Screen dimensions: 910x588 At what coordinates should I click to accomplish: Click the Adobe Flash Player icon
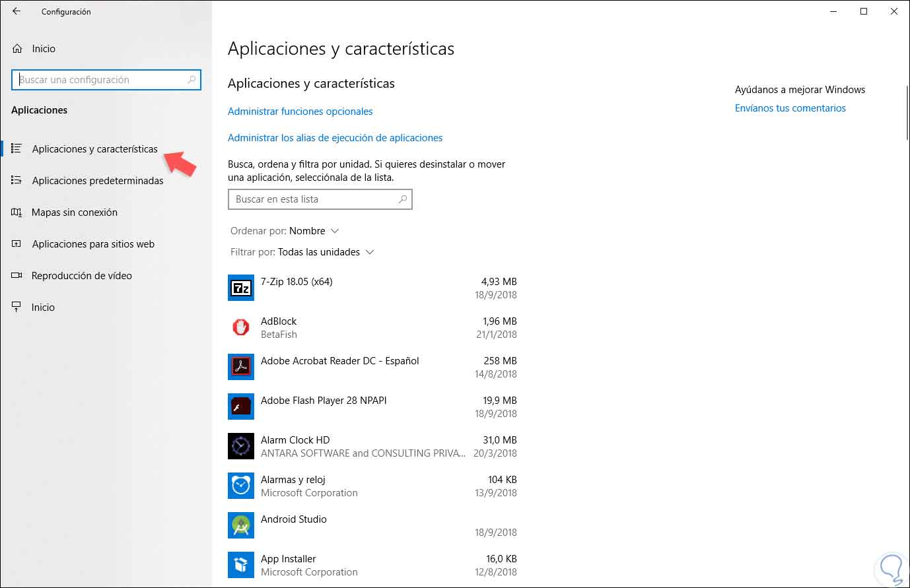point(241,407)
